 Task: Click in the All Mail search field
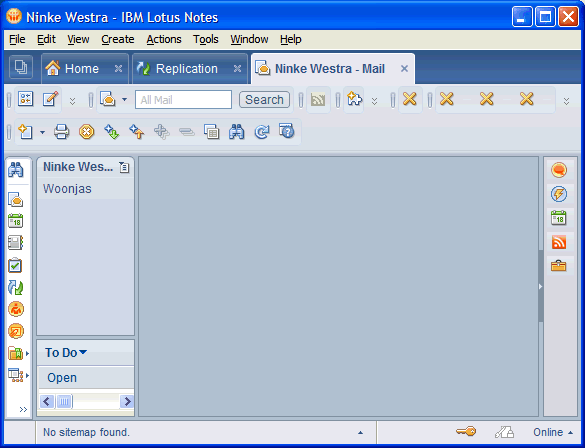[183, 100]
